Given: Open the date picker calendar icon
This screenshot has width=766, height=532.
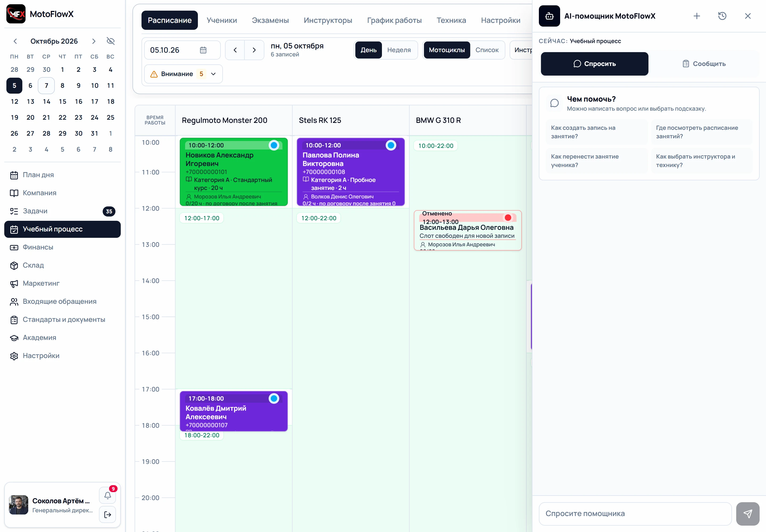Looking at the screenshot, I should coord(203,50).
